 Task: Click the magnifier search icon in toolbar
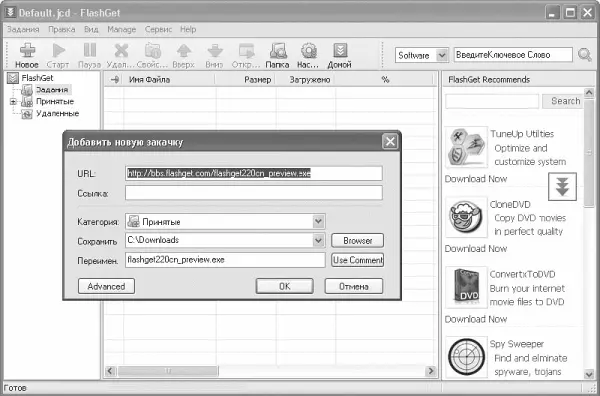point(584,55)
